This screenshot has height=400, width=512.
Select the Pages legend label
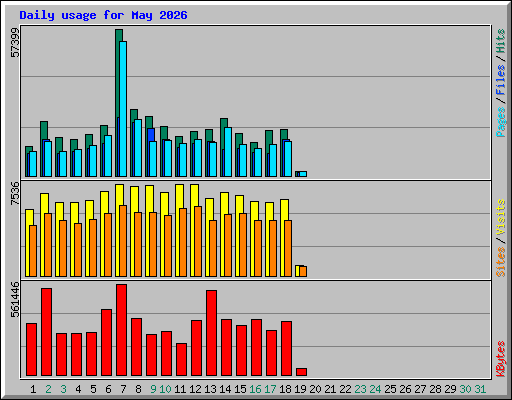(x=501, y=122)
